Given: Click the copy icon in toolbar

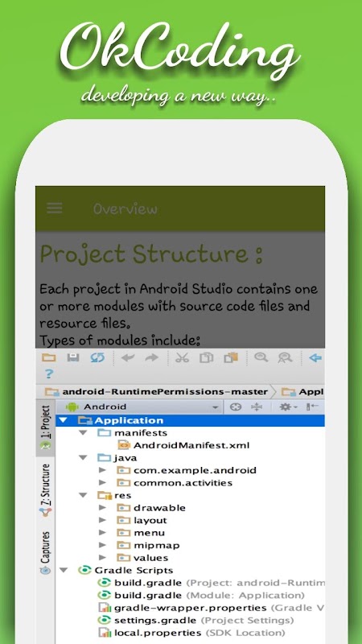Looking at the screenshot, I should (206, 357).
